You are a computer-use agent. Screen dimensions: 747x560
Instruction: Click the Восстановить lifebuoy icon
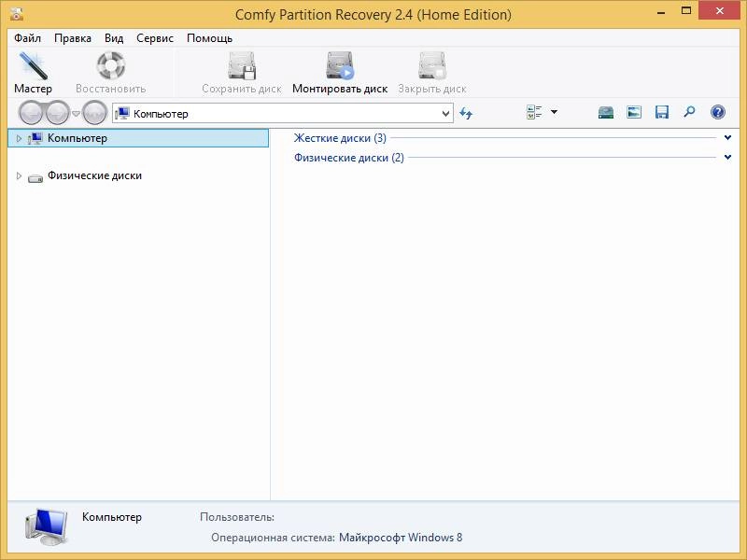click(x=110, y=65)
